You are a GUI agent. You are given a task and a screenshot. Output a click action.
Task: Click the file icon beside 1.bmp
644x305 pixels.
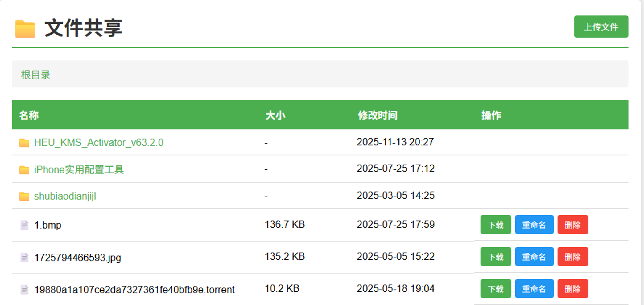pyautogui.click(x=24, y=225)
